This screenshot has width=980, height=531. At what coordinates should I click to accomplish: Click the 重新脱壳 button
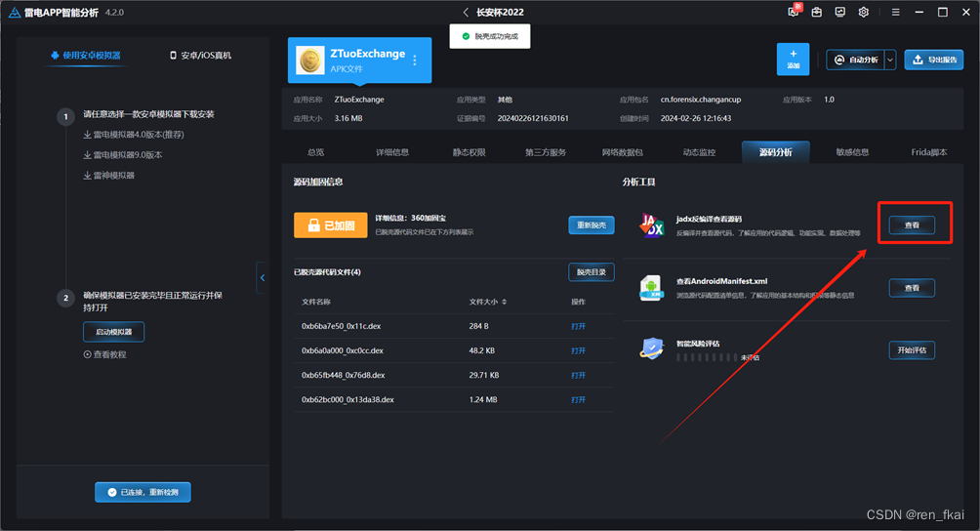pyautogui.click(x=592, y=225)
